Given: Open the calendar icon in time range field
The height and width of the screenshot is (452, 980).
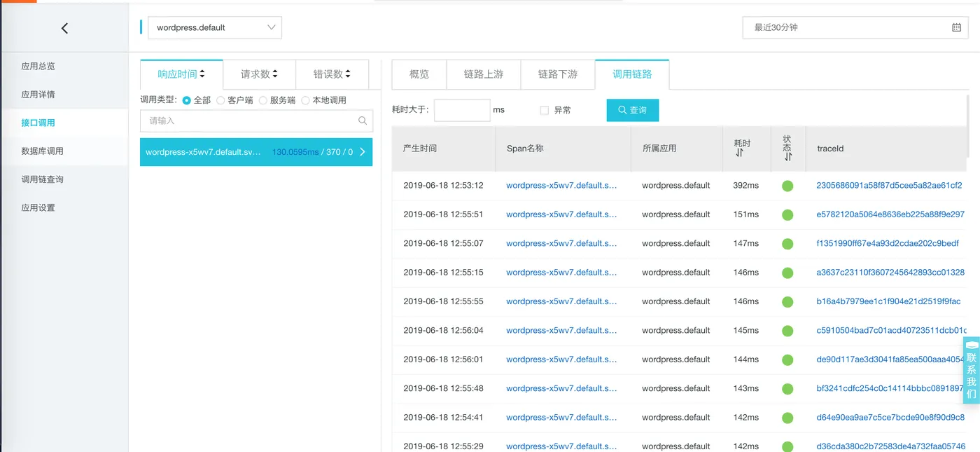Looking at the screenshot, I should click(x=956, y=27).
